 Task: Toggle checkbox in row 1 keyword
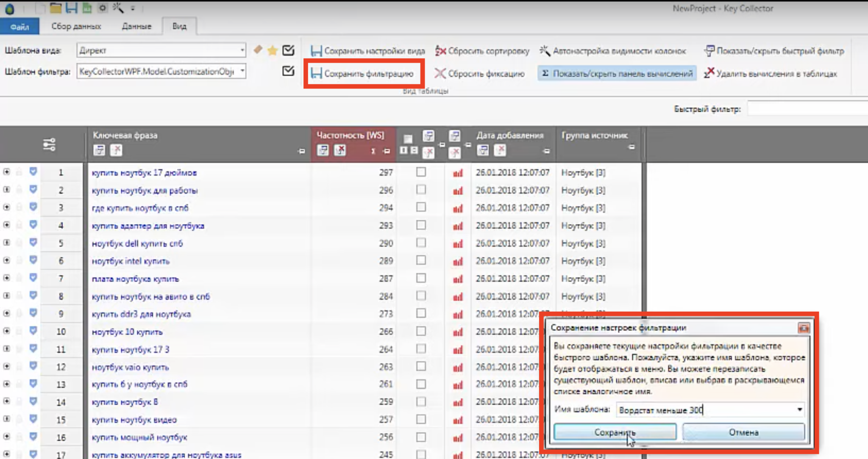pos(420,172)
